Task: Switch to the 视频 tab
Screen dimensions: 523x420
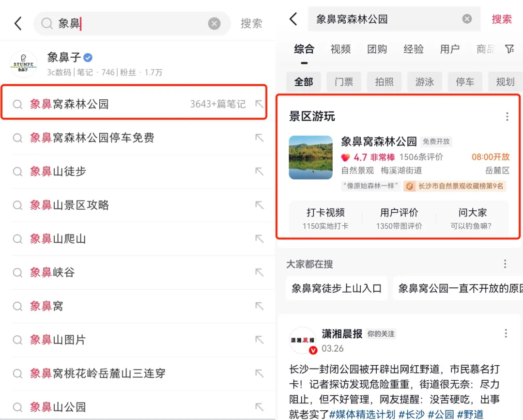Action: [x=340, y=49]
